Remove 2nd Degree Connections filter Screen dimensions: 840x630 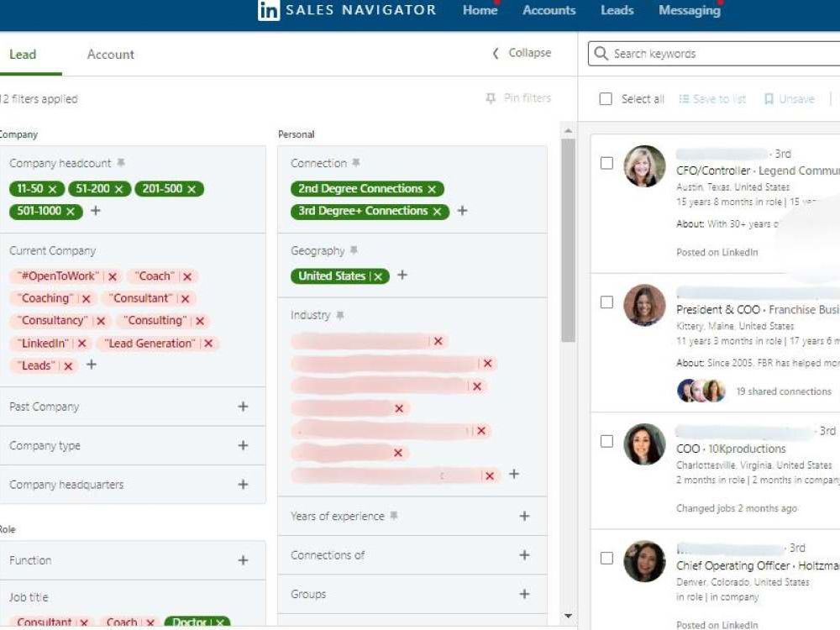tap(432, 189)
